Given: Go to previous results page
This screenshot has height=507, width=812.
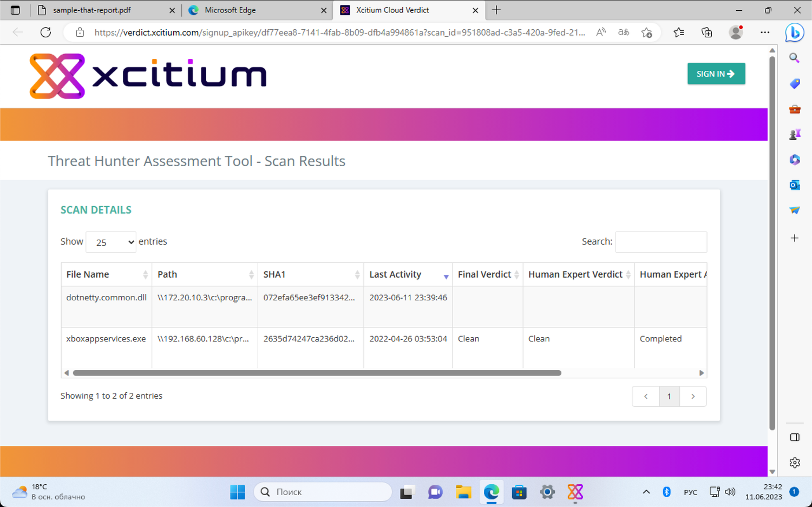Looking at the screenshot, I should (646, 397).
